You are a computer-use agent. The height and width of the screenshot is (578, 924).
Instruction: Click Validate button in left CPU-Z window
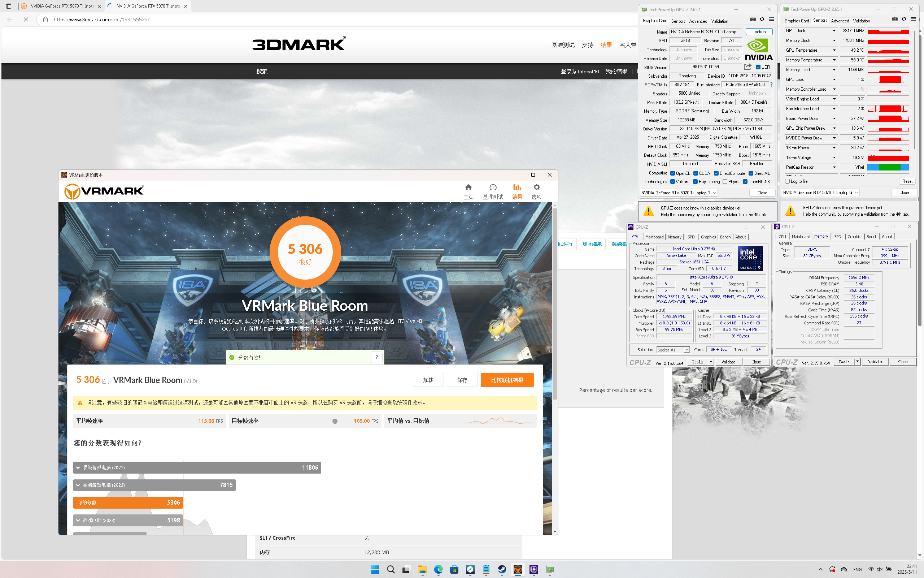728,362
